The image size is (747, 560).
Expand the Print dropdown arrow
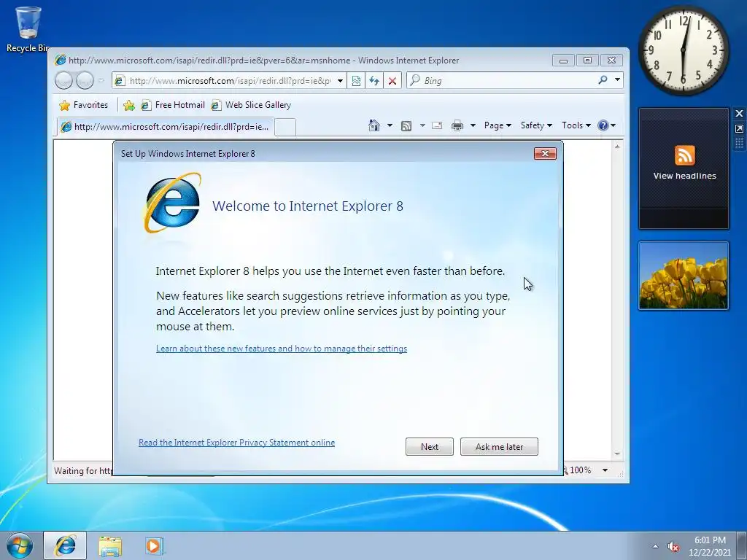(473, 125)
